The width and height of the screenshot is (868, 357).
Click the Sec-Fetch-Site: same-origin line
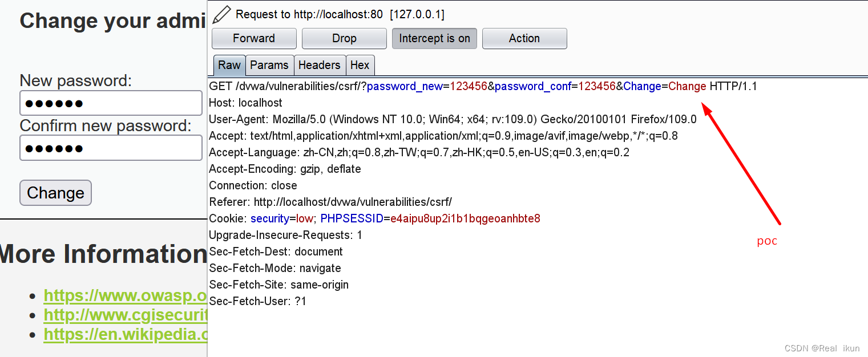pyautogui.click(x=278, y=285)
